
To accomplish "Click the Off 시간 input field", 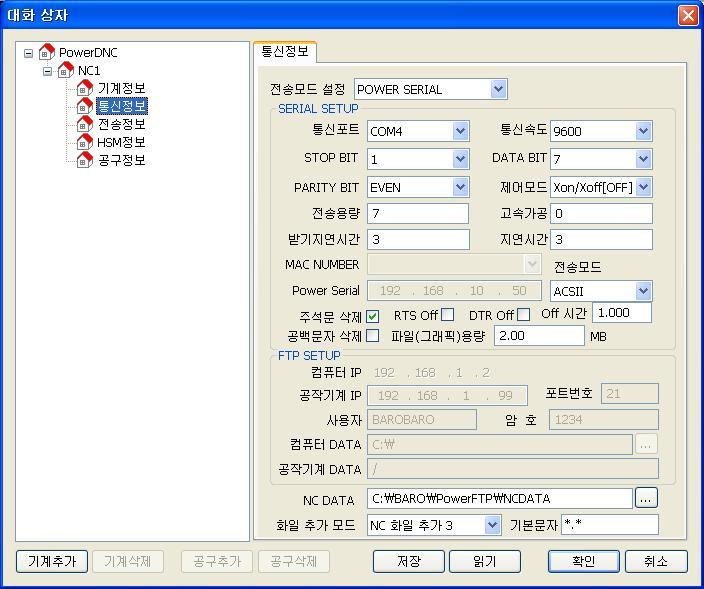I will point(622,312).
